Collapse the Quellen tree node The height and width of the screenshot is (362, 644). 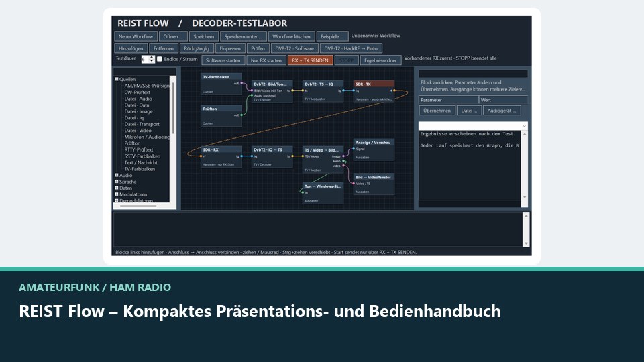pos(117,79)
